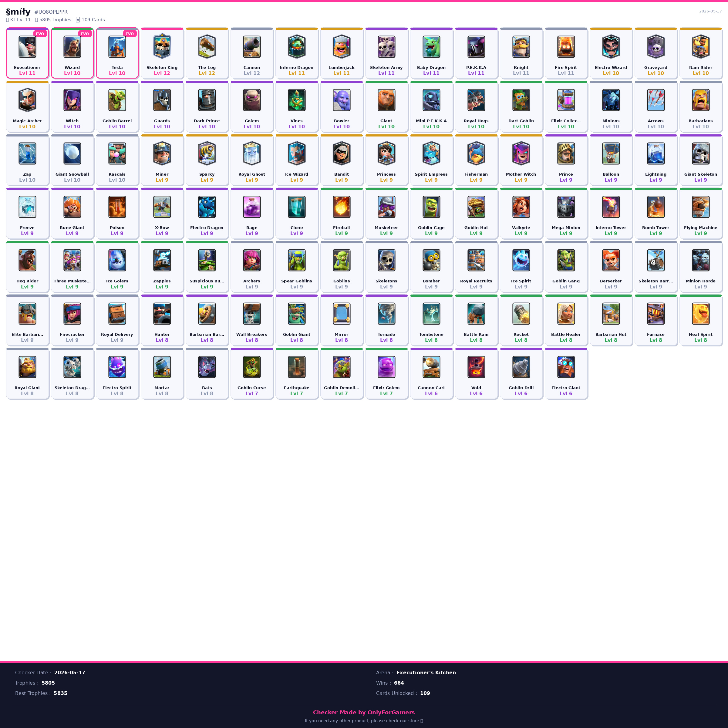Select the Golem card icon
This screenshot has width=728, height=728.
coord(252,100)
